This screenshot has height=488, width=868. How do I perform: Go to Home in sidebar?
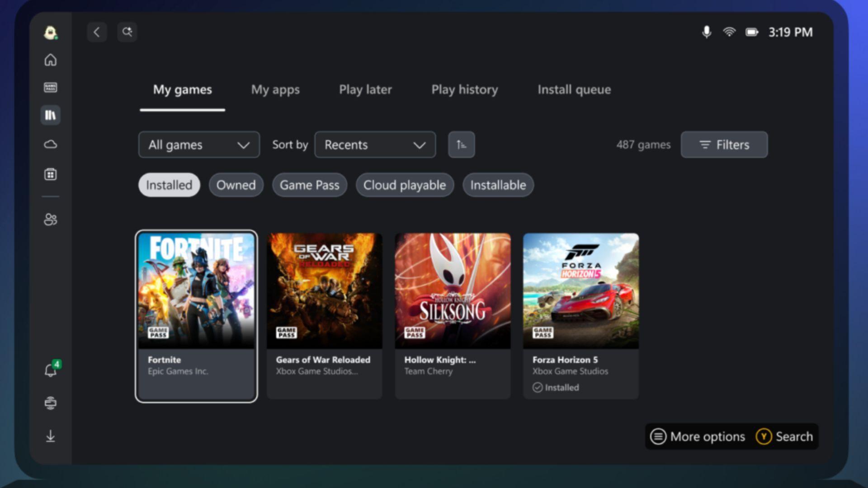click(x=51, y=60)
